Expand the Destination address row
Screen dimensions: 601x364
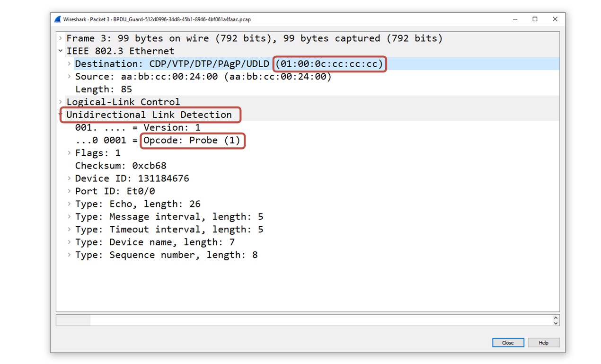[69, 64]
